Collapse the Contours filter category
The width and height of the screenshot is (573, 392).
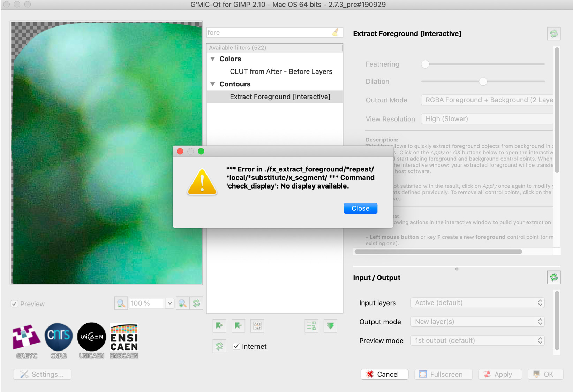[x=212, y=84]
